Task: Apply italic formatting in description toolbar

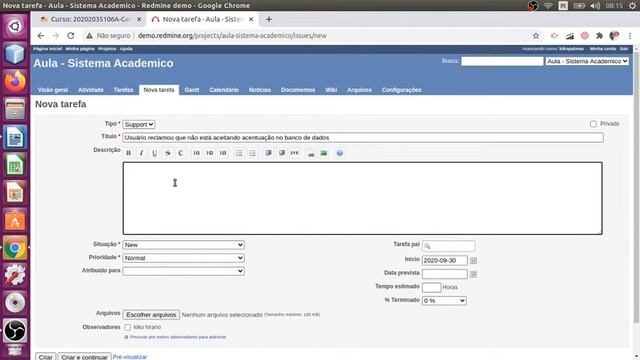Action: tap(141, 153)
